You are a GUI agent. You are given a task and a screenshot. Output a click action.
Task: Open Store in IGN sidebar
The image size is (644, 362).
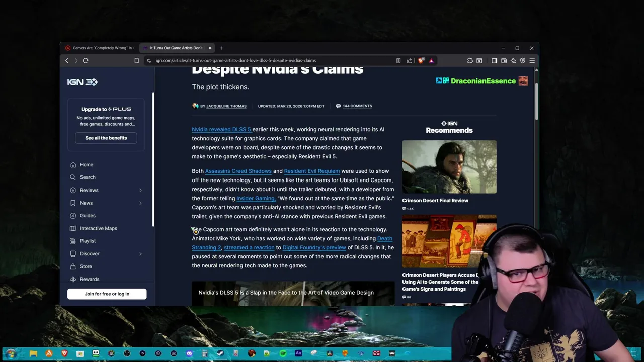click(x=86, y=266)
